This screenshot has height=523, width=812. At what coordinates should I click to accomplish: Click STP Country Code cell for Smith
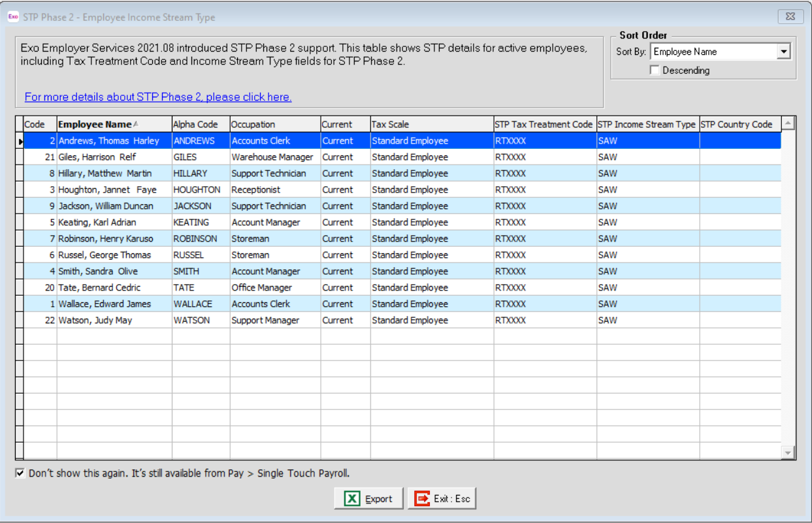(x=739, y=272)
